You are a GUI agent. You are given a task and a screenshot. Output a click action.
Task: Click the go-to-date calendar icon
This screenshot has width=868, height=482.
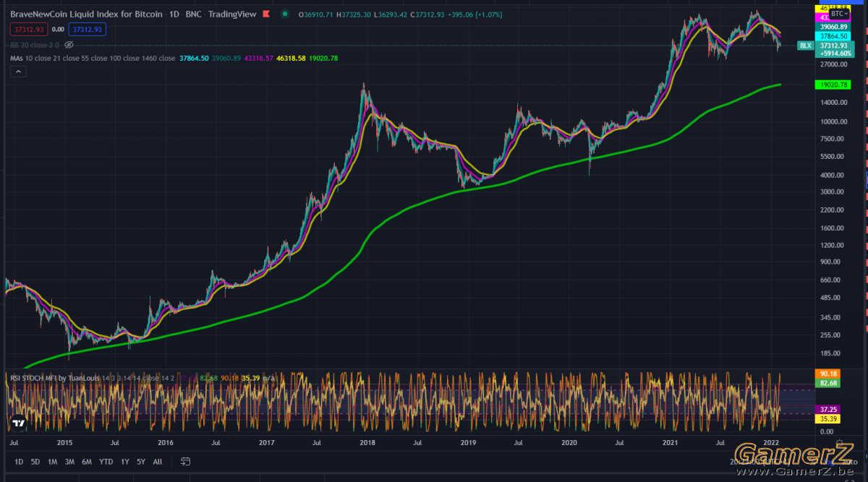coord(185,461)
